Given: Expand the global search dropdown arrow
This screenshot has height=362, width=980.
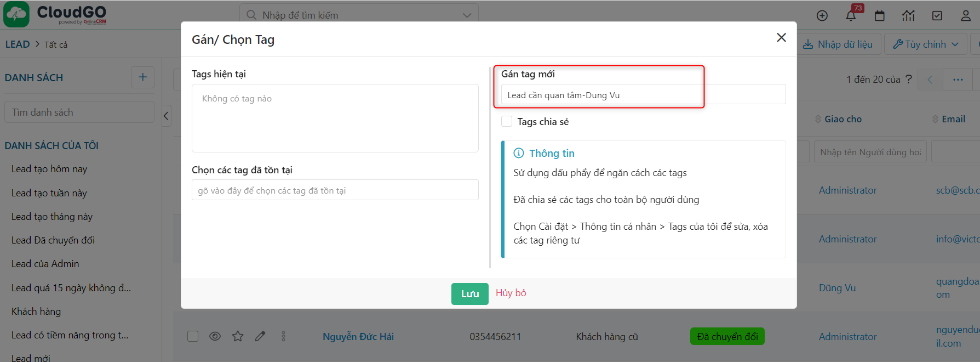Looking at the screenshot, I should point(467,15).
